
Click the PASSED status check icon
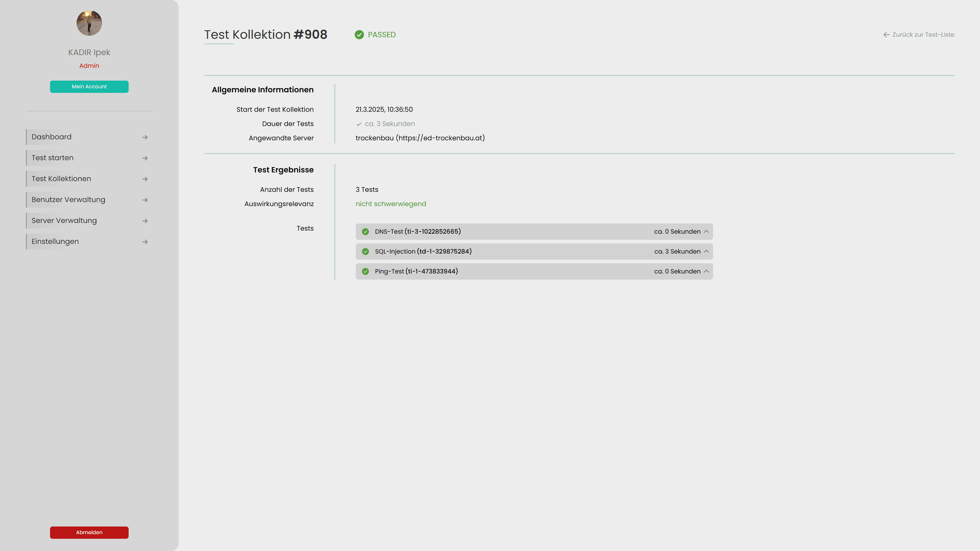click(x=360, y=35)
